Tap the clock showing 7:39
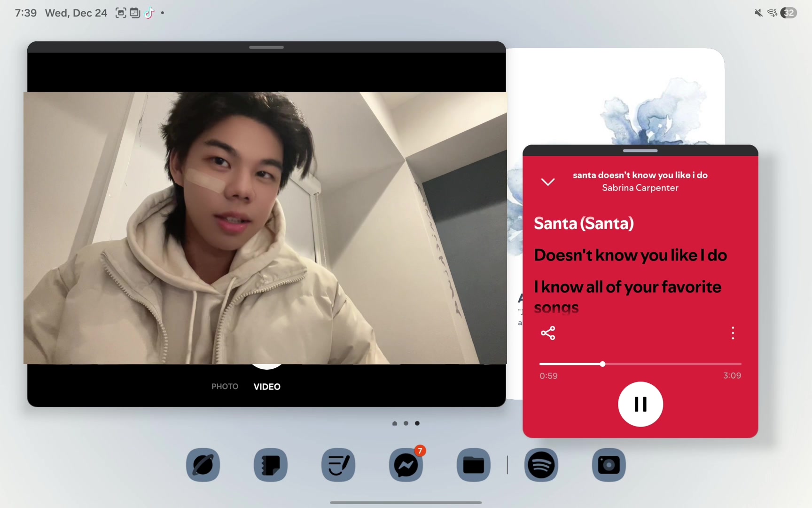The width and height of the screenshot is (812, 508). pyautogui.click(x=25, y=13)
